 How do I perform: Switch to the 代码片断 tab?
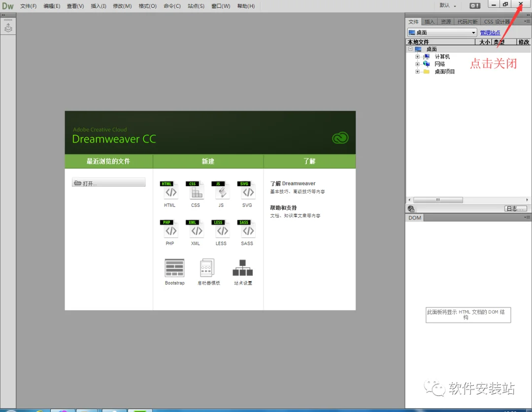(x=467, y=22)
